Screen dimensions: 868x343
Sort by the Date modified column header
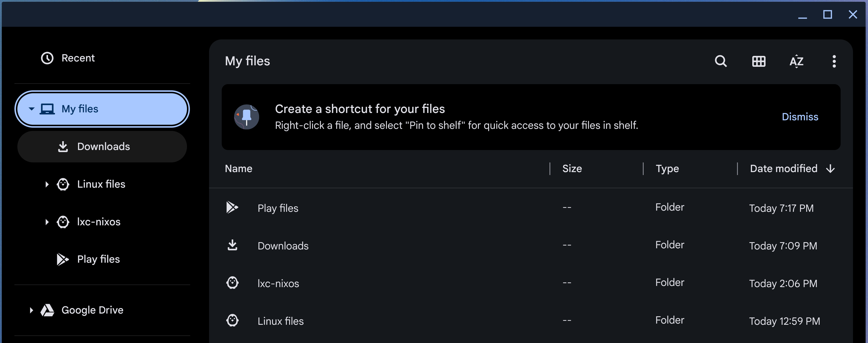[x=783, y=169]
